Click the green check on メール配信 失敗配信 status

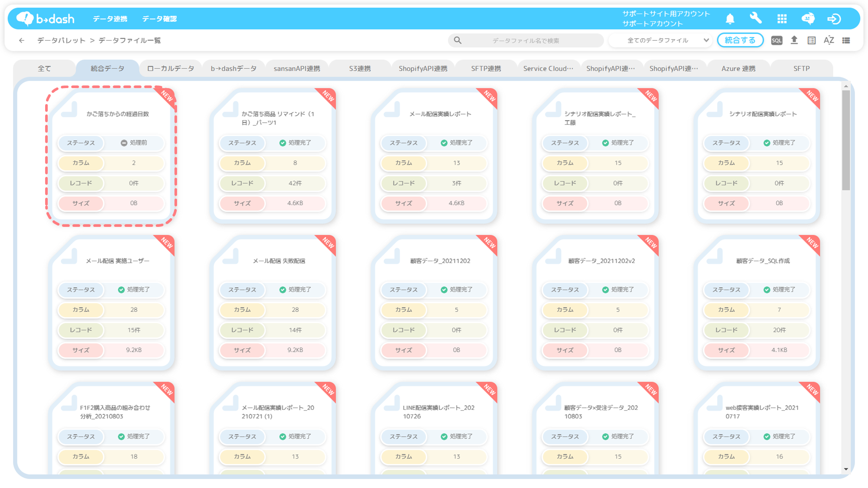(x=283, y=290)
